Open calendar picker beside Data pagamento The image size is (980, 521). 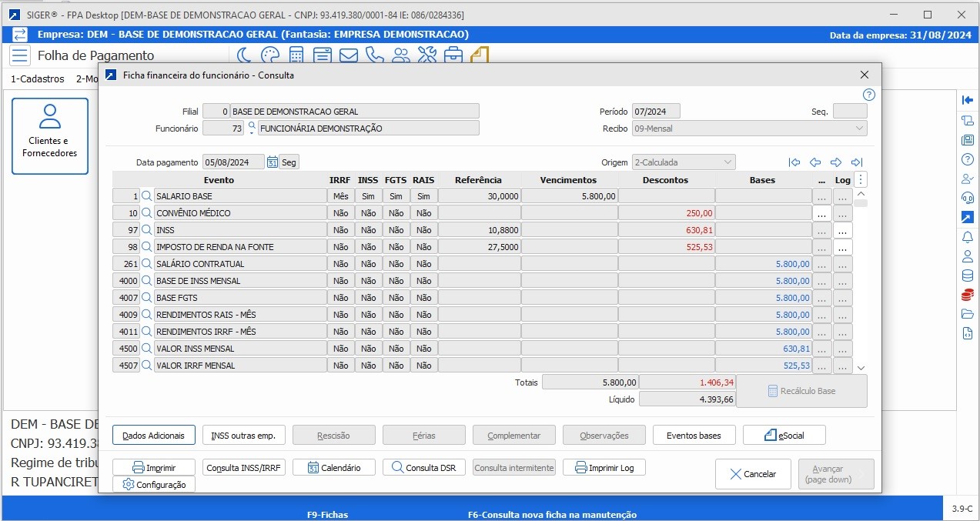pyautogui.click(x=272, y=162)
